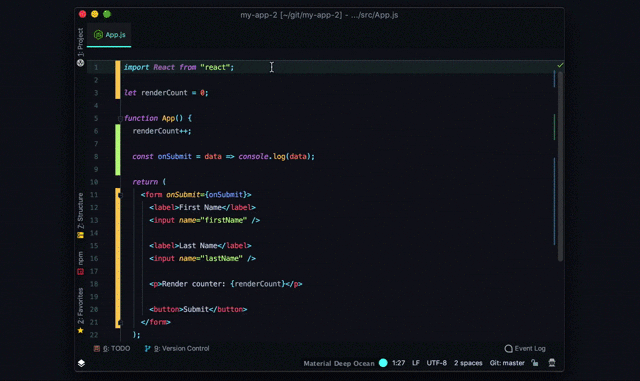Click the 'Last Name' label line

point(200,245)
